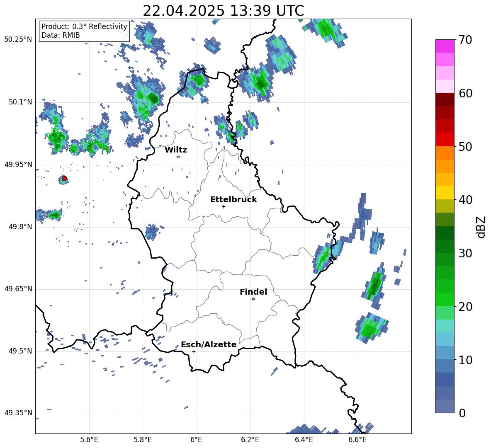Click the Product: 0.3° Reflectivity text
The height and width of the screenshot is (448, 491).
click(84, 27)
